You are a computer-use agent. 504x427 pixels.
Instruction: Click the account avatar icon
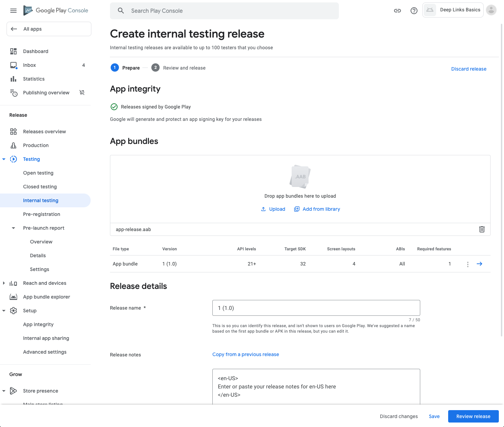click(491, 10)
